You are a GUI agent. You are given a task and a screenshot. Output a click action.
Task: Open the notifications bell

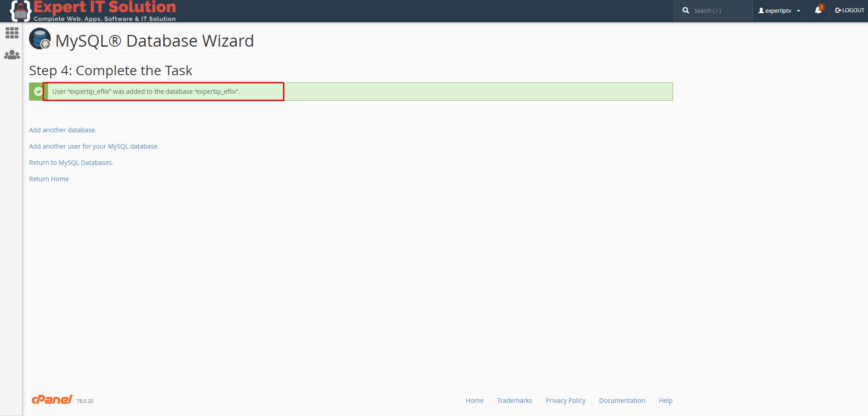[x=818, y=10]
